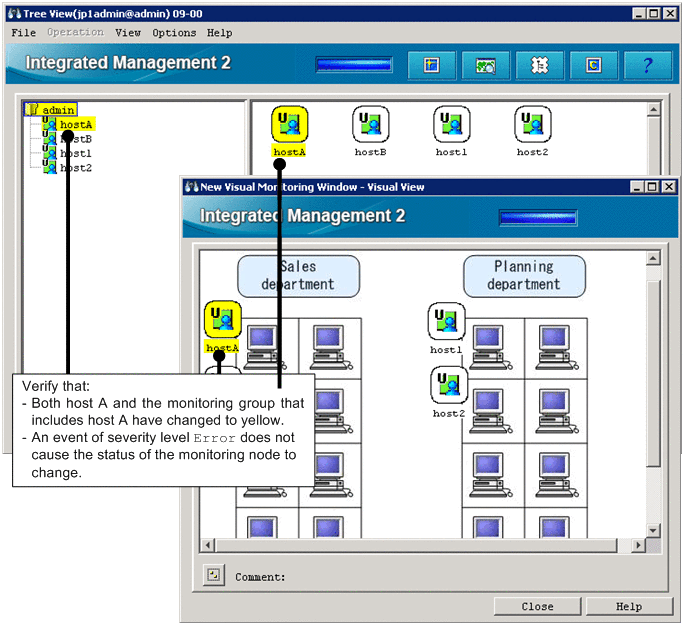Viewport: 685px width, 627px height.
Task: Click the Visual View vertical scrollbar thumb
Action: pos(653,374)
